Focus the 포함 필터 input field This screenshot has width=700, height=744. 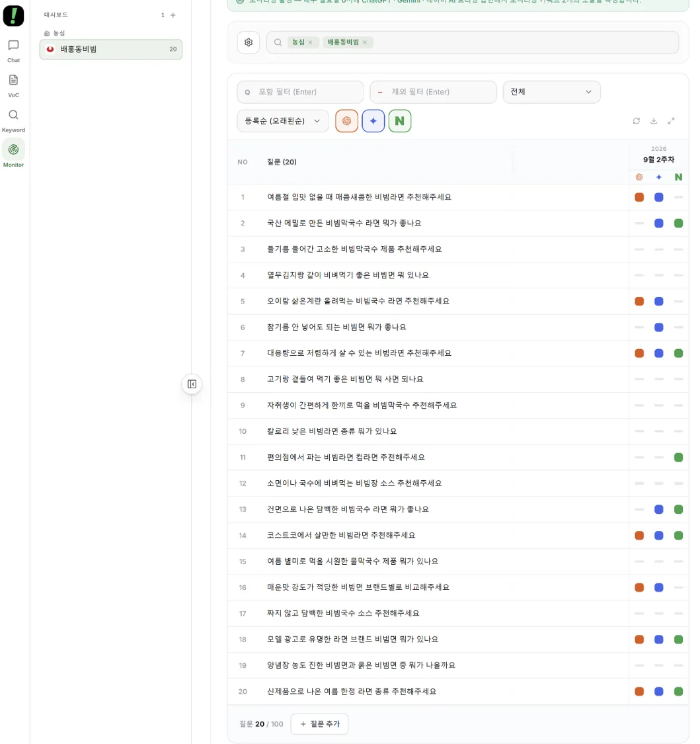[x=301, y=92]
